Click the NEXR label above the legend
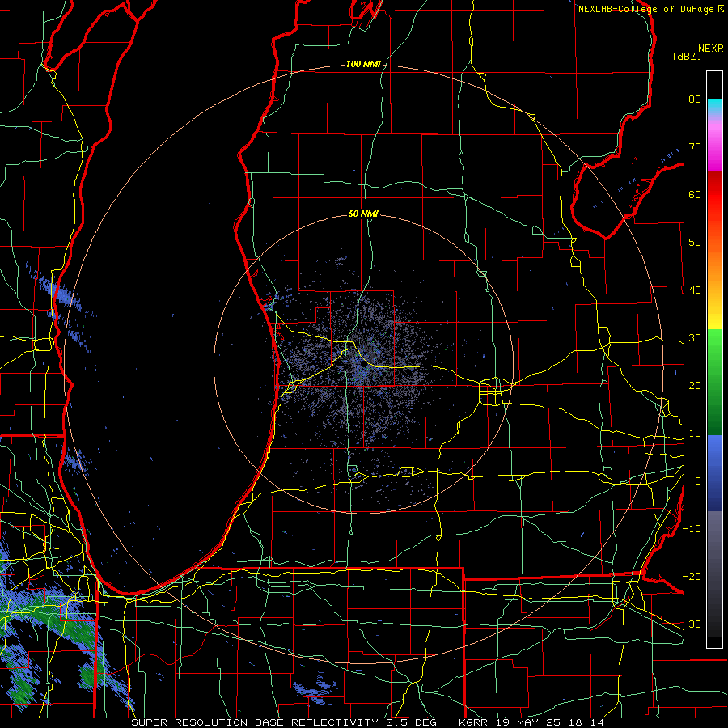The width and height of the screenshot is (728, 728). pos(710,49)
